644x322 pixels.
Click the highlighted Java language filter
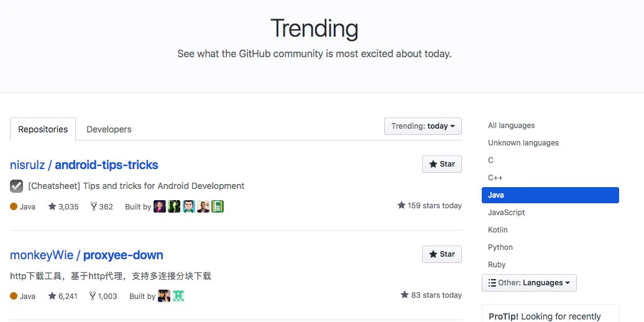[550, 195]
